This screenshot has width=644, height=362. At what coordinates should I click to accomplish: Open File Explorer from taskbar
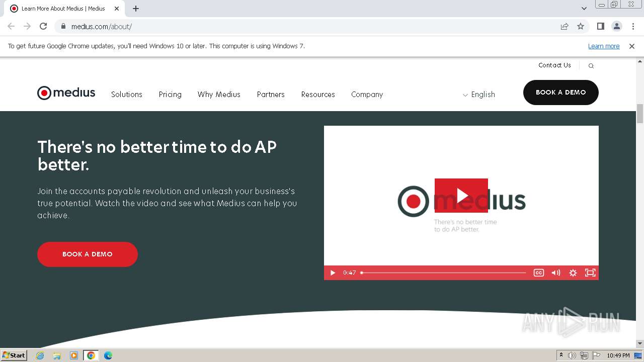[57, 355]
